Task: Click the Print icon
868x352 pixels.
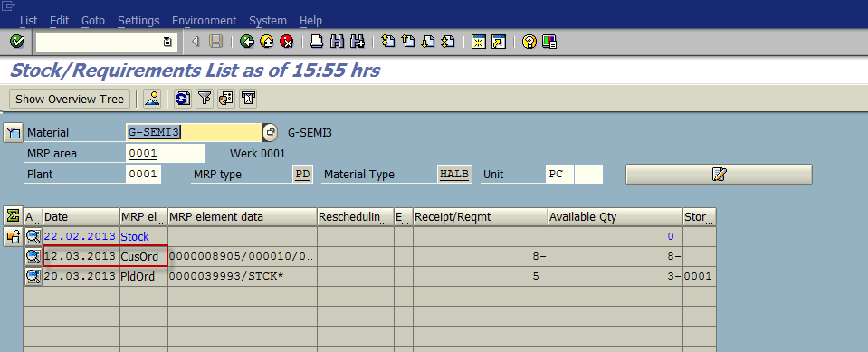Action: coord(317,42)
